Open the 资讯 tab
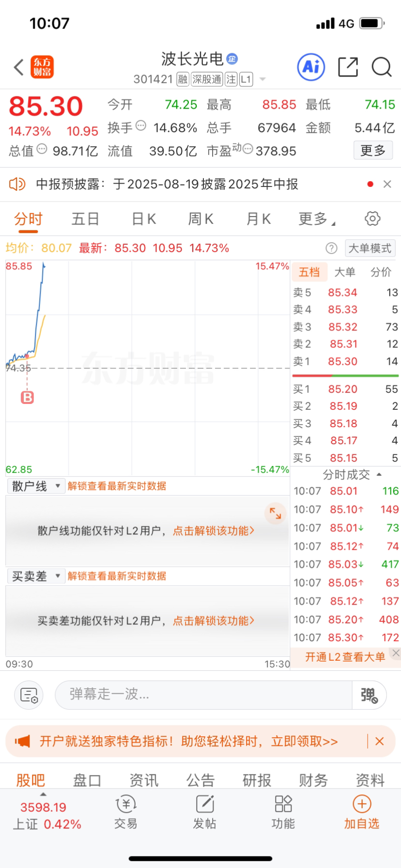The image size is (401, 868). pyautogui.click(x=144, y=780)
